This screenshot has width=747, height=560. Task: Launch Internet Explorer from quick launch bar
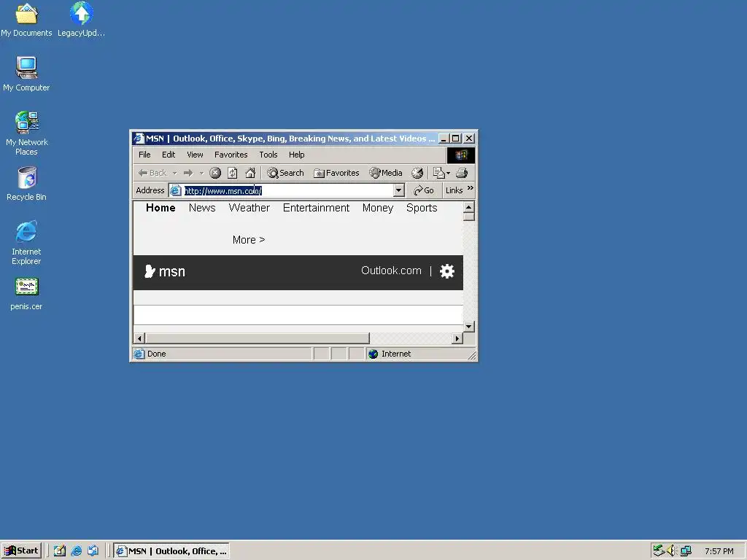pyautogui.click(x=76, y=551)
